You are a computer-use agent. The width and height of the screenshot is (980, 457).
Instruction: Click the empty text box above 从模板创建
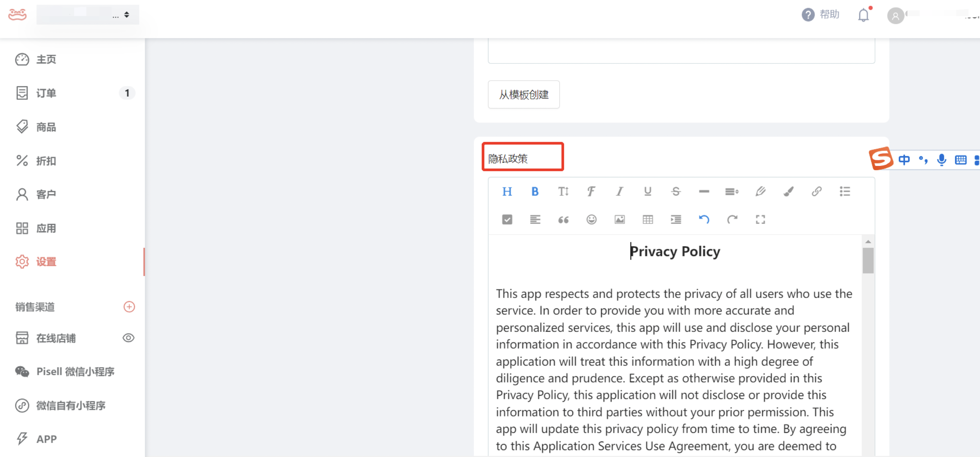[681, 50]
